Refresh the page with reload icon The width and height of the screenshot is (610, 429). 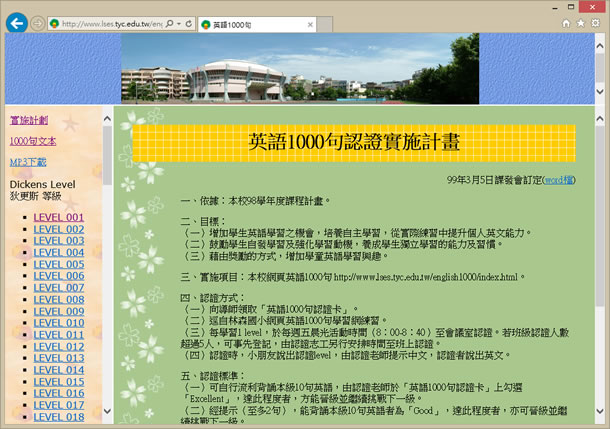click(189, 24)
